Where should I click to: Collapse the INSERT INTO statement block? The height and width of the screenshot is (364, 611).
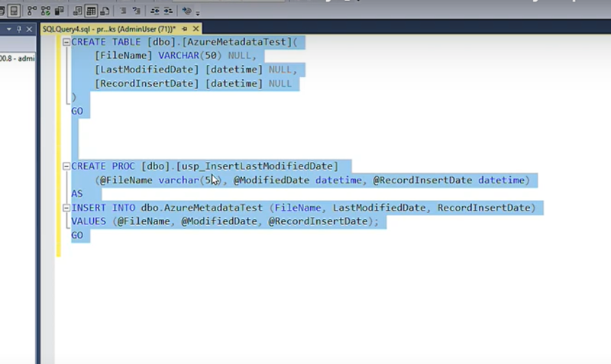click(66, 208)
